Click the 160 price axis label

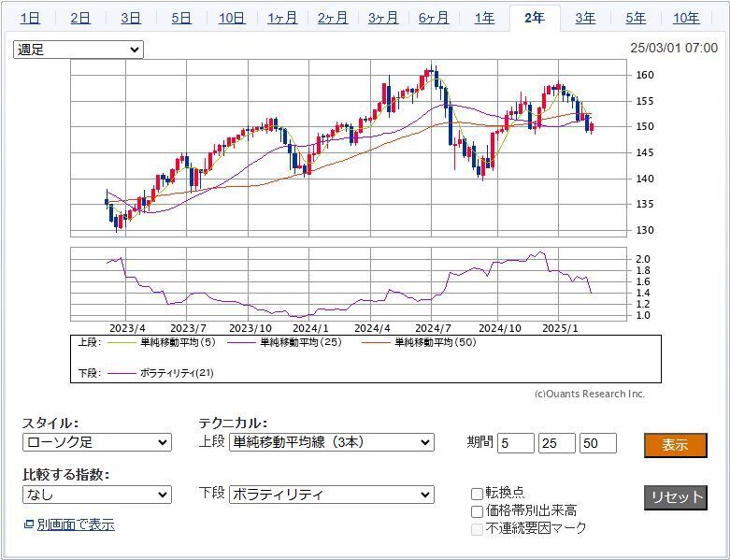point(645,75)
